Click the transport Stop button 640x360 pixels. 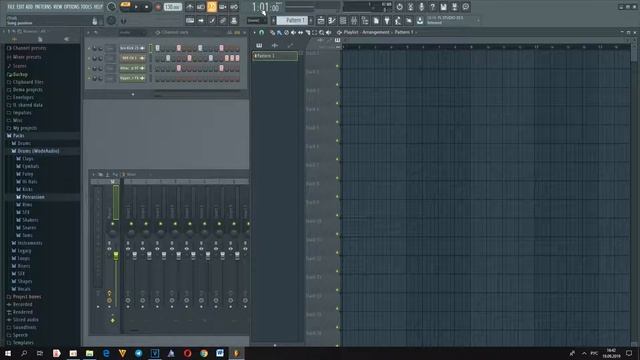147,7
